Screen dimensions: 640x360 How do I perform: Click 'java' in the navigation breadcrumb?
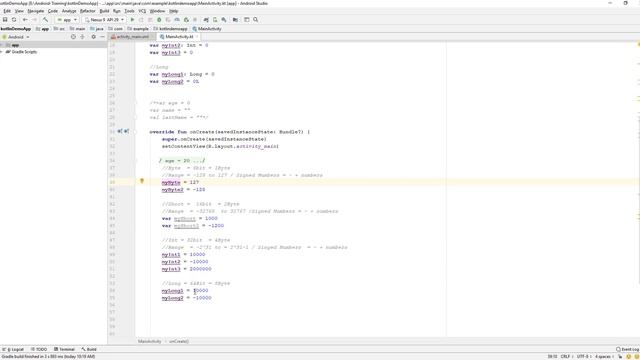tap(97, 29)
